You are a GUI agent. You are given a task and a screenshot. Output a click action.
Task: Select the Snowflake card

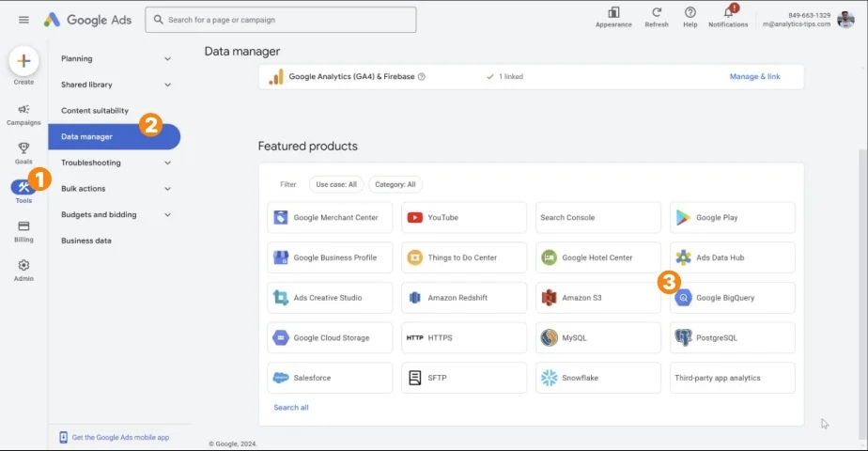click(597, 378)
